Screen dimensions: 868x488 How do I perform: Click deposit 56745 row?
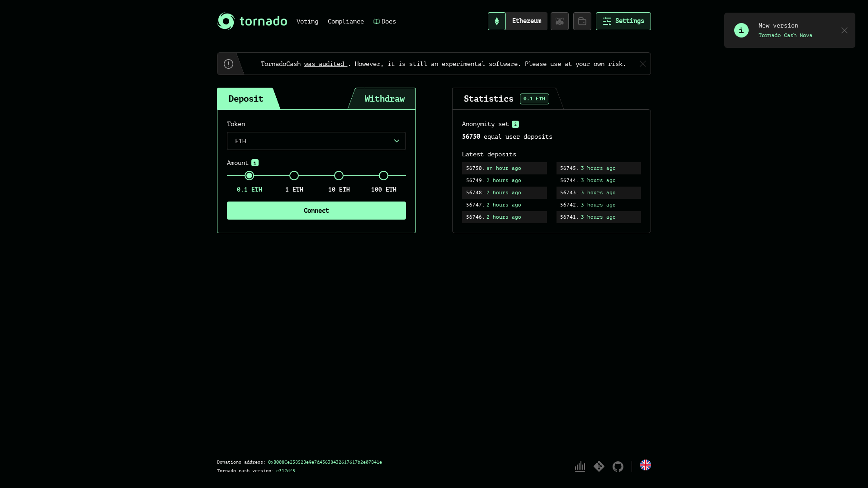(599, 168)
